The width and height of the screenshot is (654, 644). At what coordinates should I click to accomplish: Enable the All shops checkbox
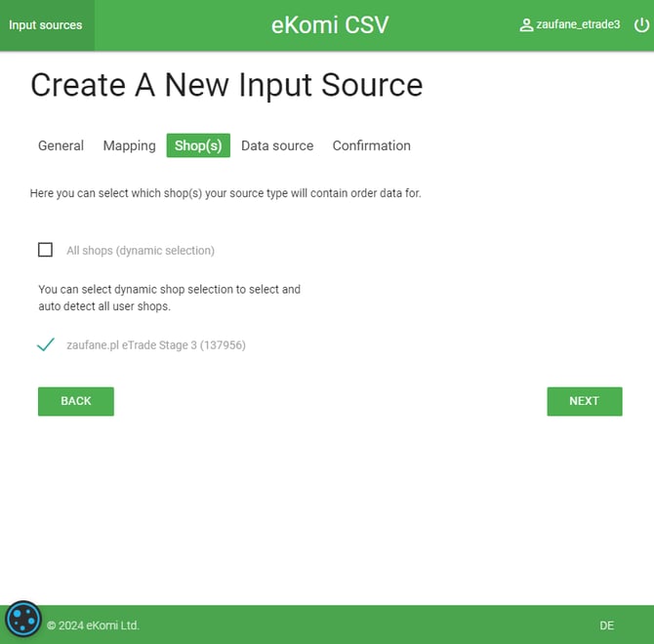click(x=45, y=250)
